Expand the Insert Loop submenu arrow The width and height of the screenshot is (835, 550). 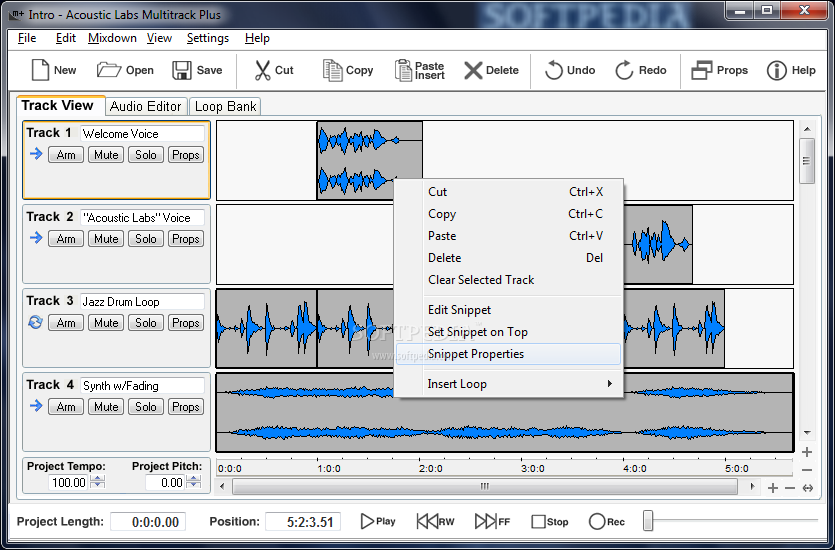pyautogui.click(x=610, y=383)
